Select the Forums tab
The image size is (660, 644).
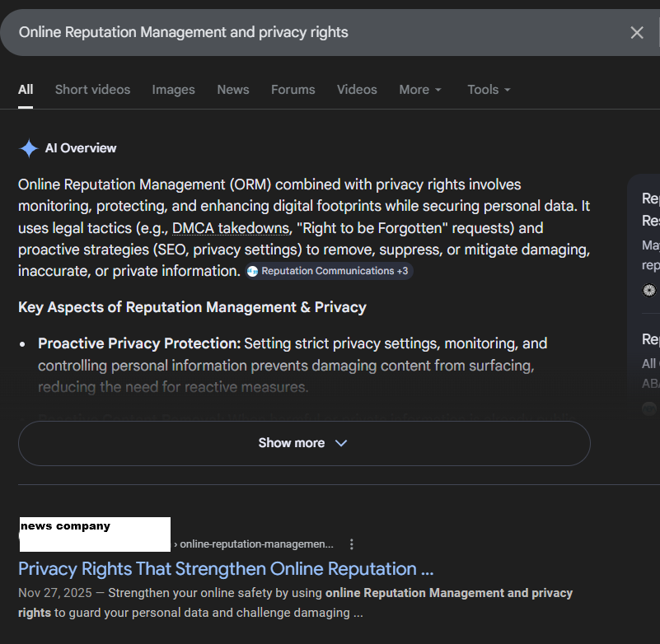[293, 90]
